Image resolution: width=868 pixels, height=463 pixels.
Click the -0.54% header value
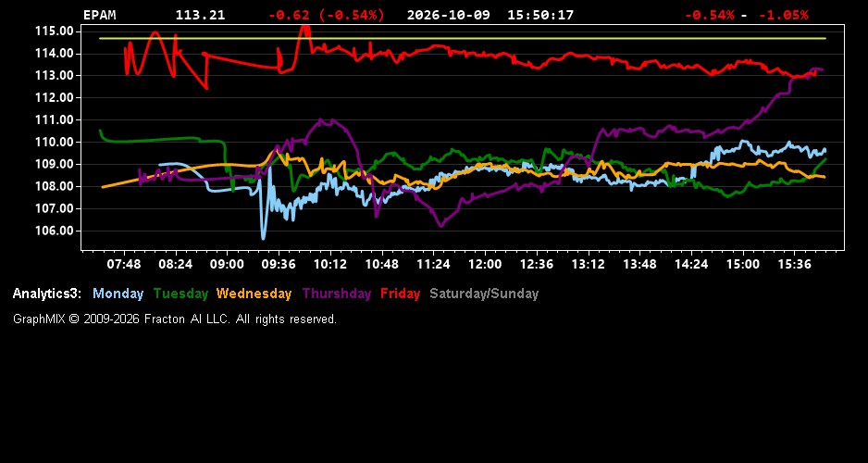click(x=710, y=15)
